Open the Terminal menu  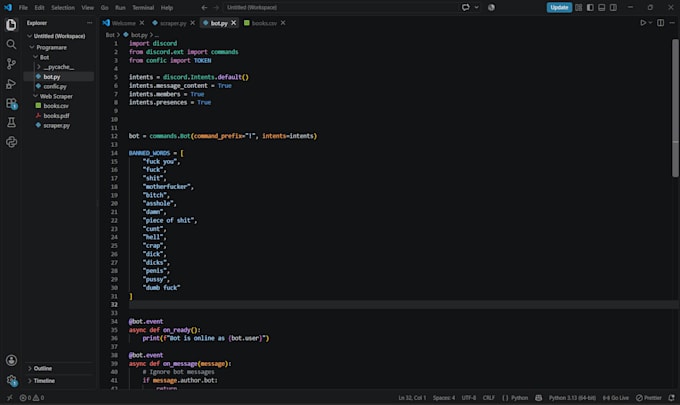click(x=143, y=7)
